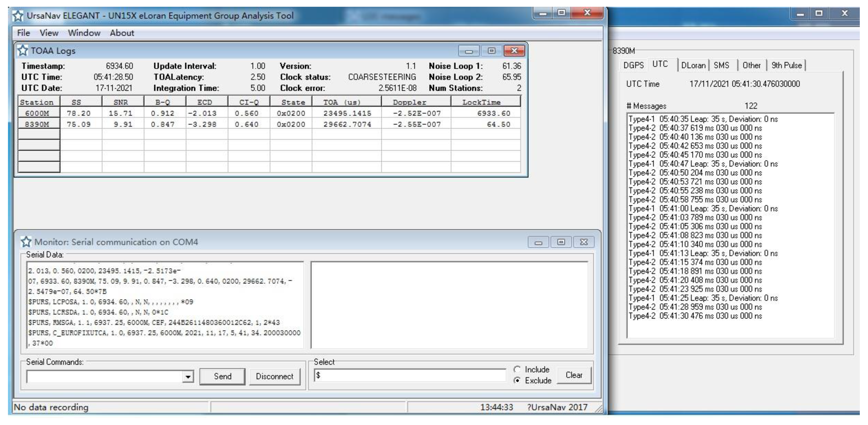
Task: Close the TOAA Logs window
Action: pos(514,51)
